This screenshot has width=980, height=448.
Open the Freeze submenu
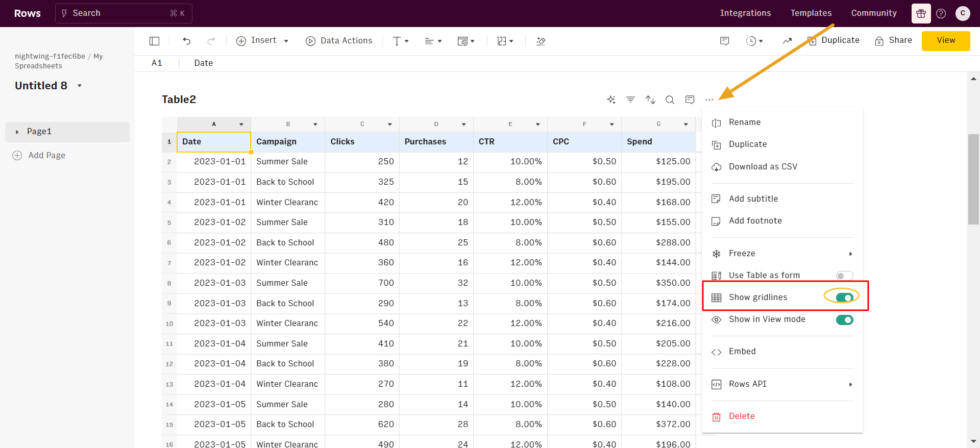click(782, 254)
